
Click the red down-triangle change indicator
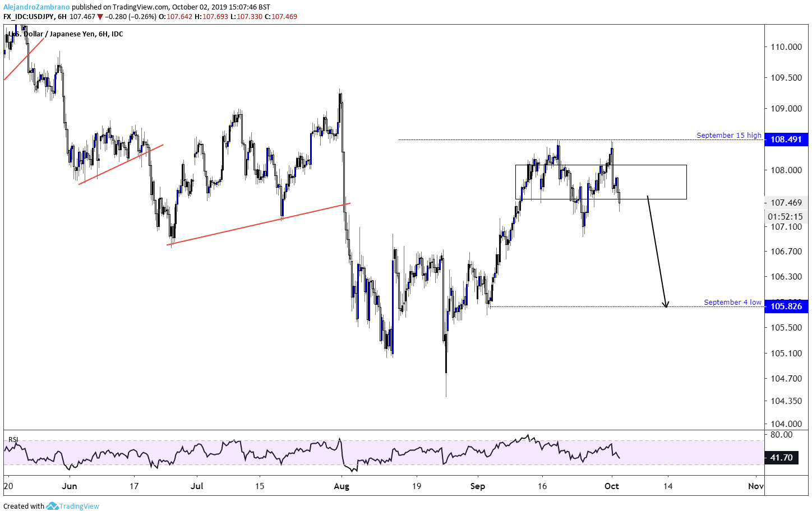point(100,17)
